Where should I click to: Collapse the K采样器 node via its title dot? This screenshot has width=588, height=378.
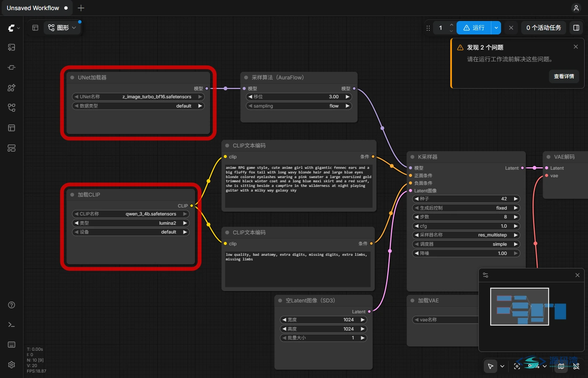[x=412, y=157]
